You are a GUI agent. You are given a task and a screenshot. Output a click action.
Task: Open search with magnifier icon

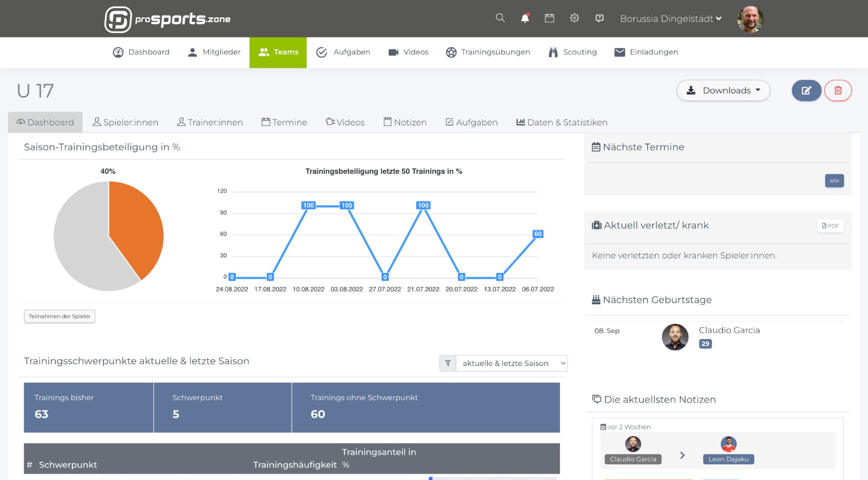click(500, 18)
